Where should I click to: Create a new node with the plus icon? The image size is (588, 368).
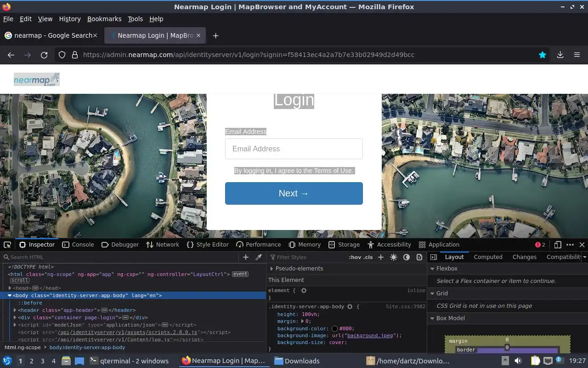click(246, 257)
